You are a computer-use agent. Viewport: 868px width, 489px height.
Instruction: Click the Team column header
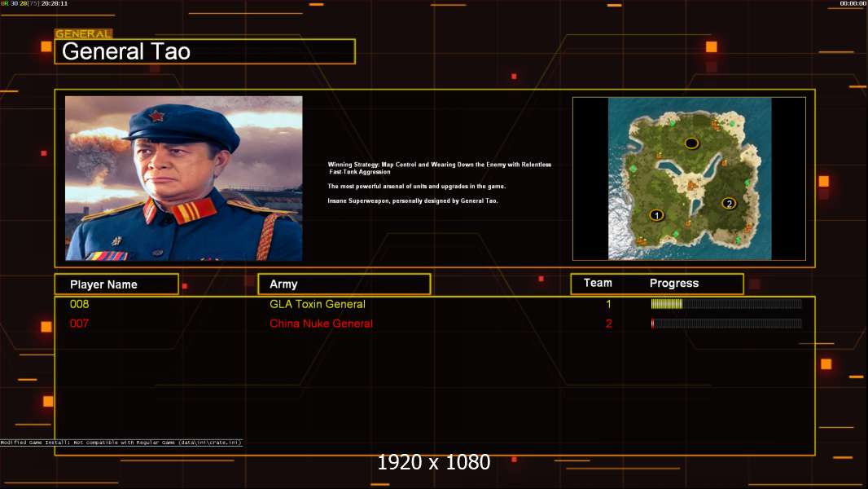[598, 283]
